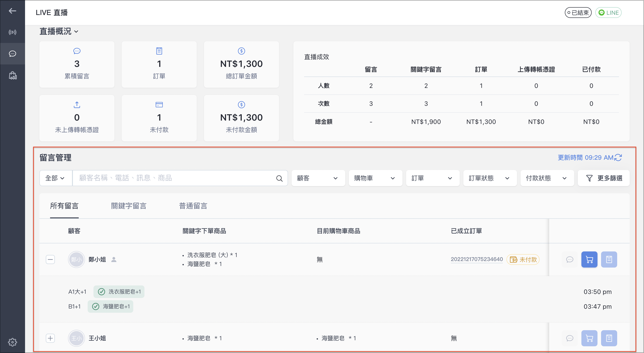Click the 累積留言 comment bubble icon
This screenshot has height=353, width=644.
point(77,51)
